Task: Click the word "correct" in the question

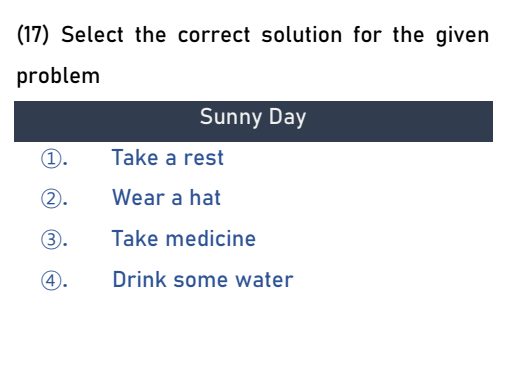Action: pos(214,35)
